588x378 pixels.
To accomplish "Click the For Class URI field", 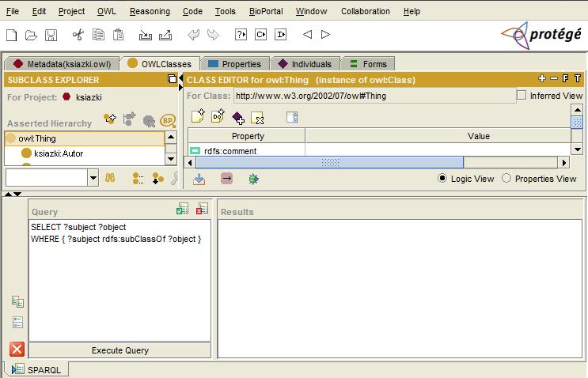I will tap(375, 96).
